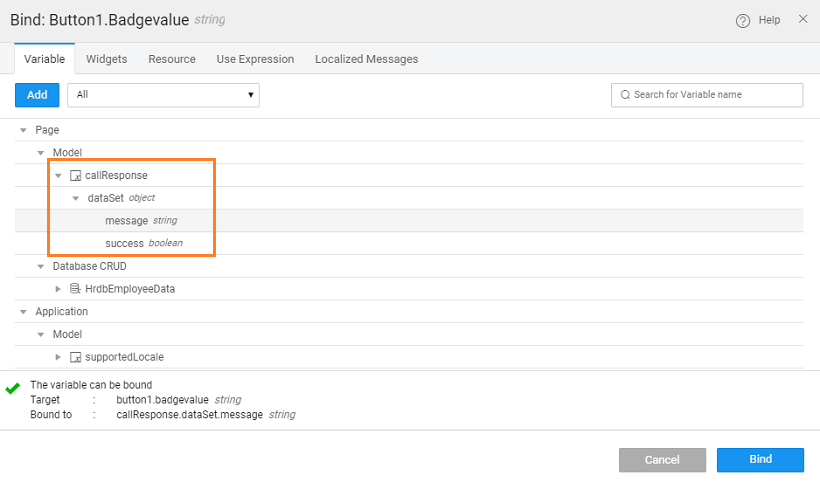Click the Help question mark icon
Screen dimensions: 820x489
point(743,20)
